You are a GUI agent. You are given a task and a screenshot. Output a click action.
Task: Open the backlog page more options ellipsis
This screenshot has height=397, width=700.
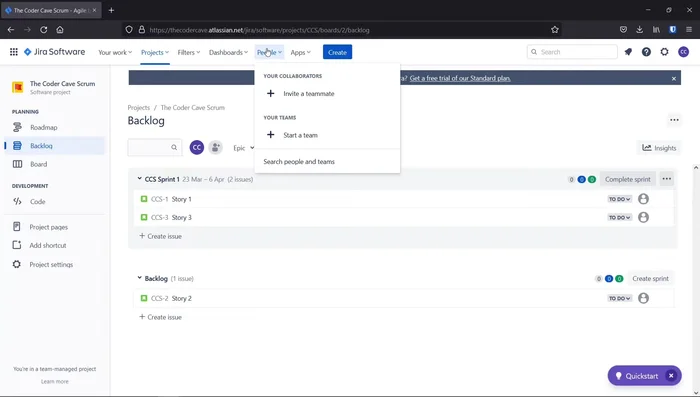pyautogui.click(x=674, y=120)
